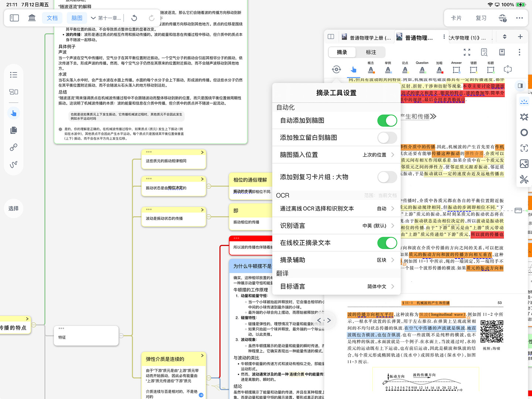Click the redo arrow
Screen dimensions: 532x399
click(151, 18)
